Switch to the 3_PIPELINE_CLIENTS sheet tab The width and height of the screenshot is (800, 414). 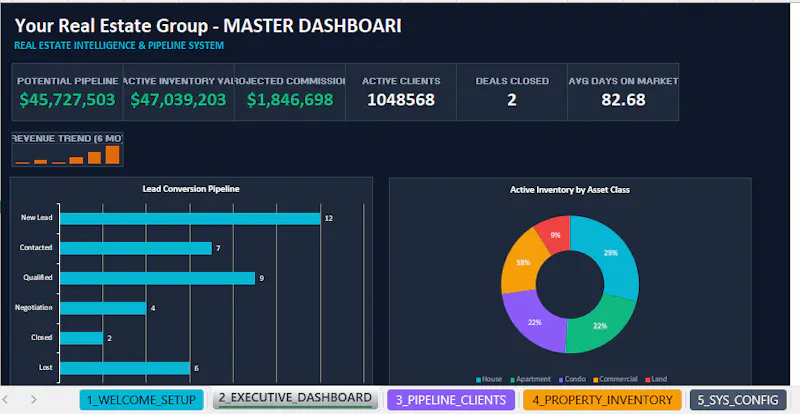pos(451,400)
